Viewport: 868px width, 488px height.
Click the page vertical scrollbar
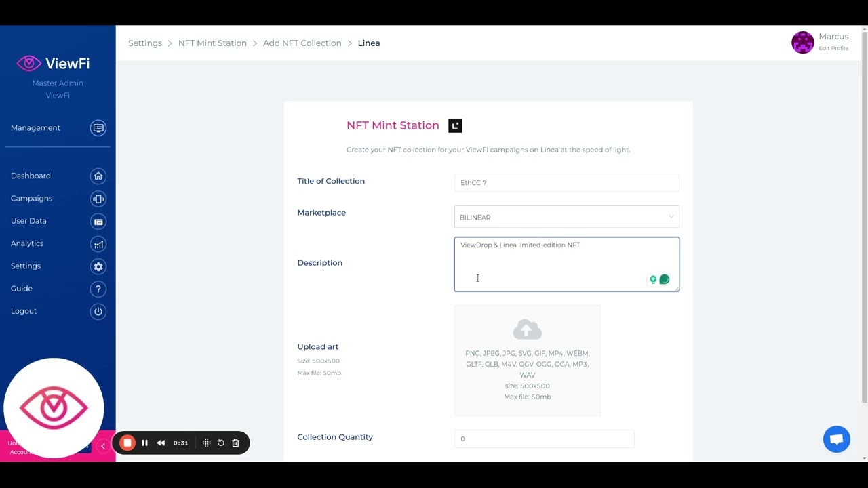point(864,217)
